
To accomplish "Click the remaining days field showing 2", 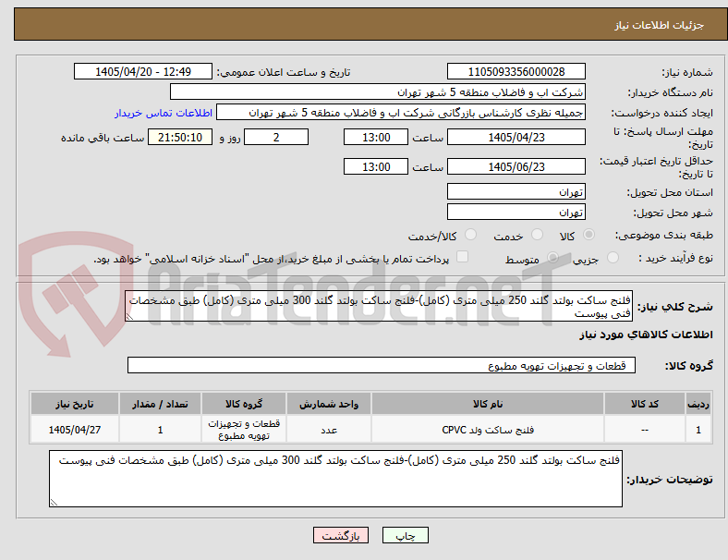I will click(x=276, y=138).
